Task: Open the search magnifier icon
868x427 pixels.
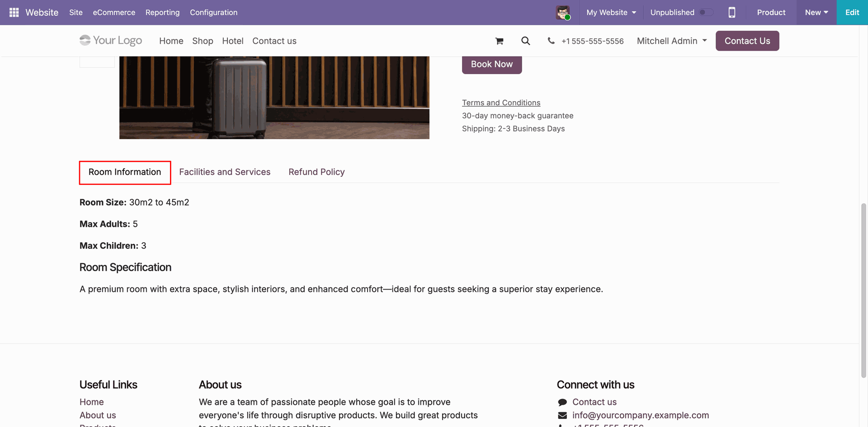Action: pos(525,41)
